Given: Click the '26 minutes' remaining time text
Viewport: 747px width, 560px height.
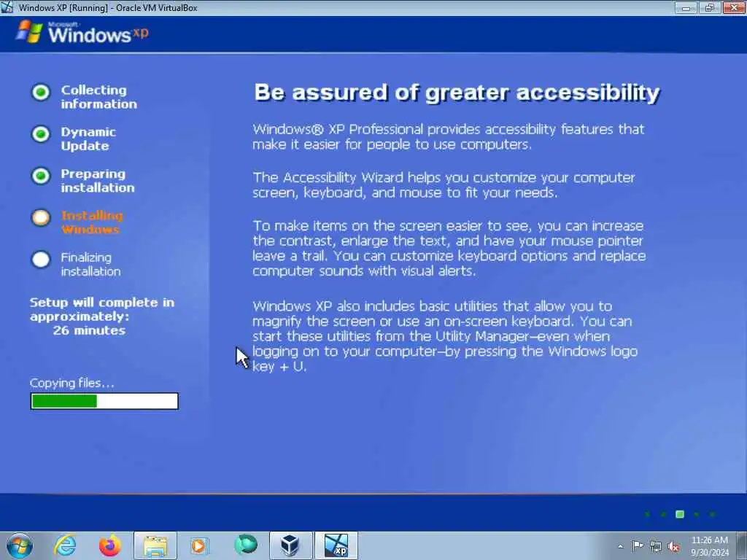Looking at the screenshot, I should (x=89, y=330).
